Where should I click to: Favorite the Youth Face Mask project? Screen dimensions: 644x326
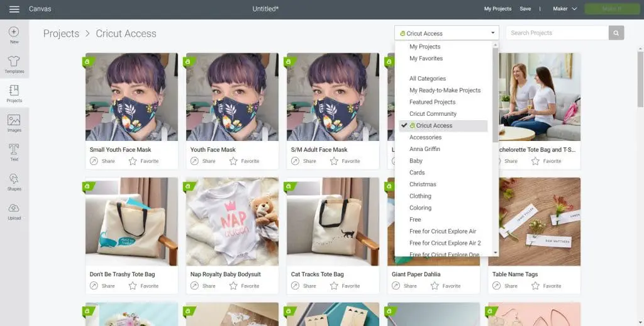244,161
